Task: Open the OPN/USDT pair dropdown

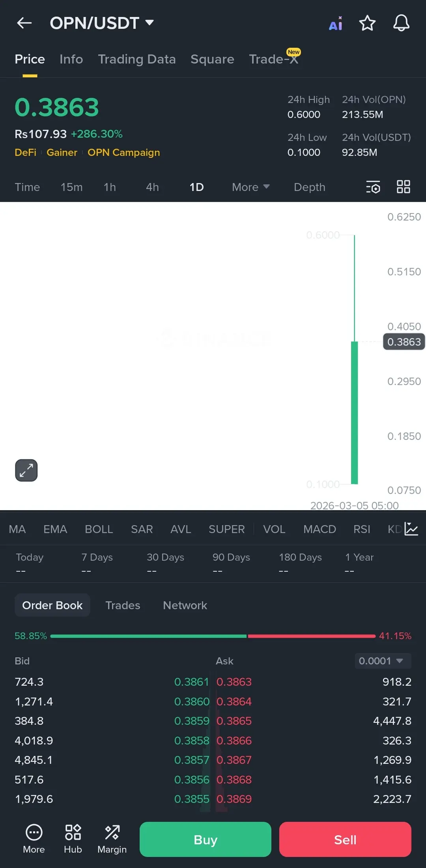Action: [102, 23]
